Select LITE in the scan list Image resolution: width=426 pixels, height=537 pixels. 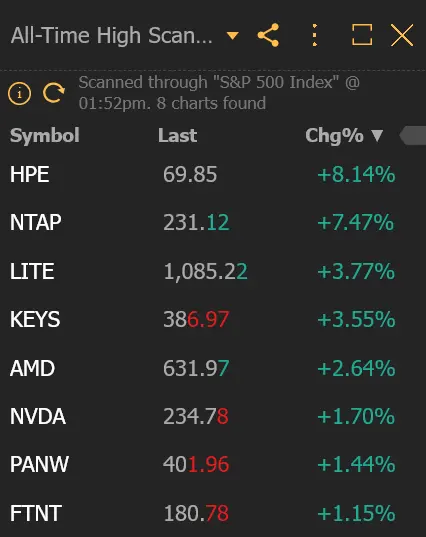tap(213, 271)
